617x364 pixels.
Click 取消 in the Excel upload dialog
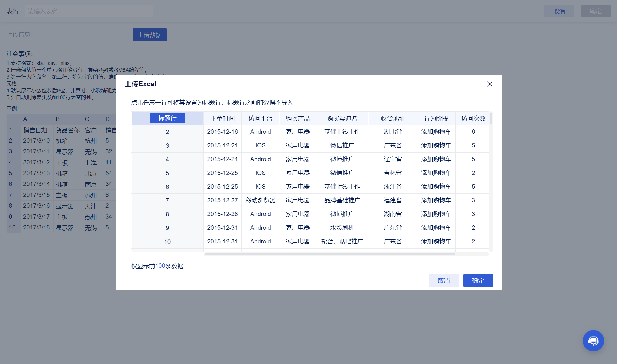coord(444,281)
